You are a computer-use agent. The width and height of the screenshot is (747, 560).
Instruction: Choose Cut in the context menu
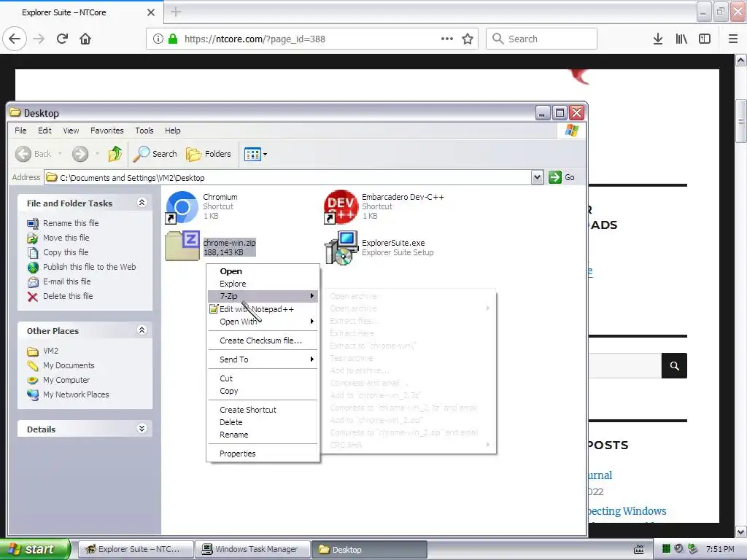pyautogui.click(x=263, y=378)
